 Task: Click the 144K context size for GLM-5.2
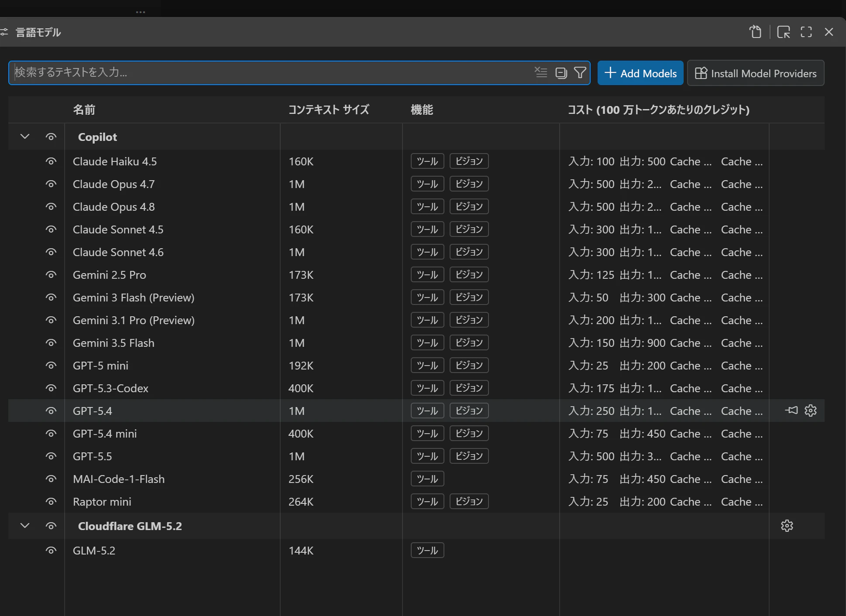(x=301, y=551)
